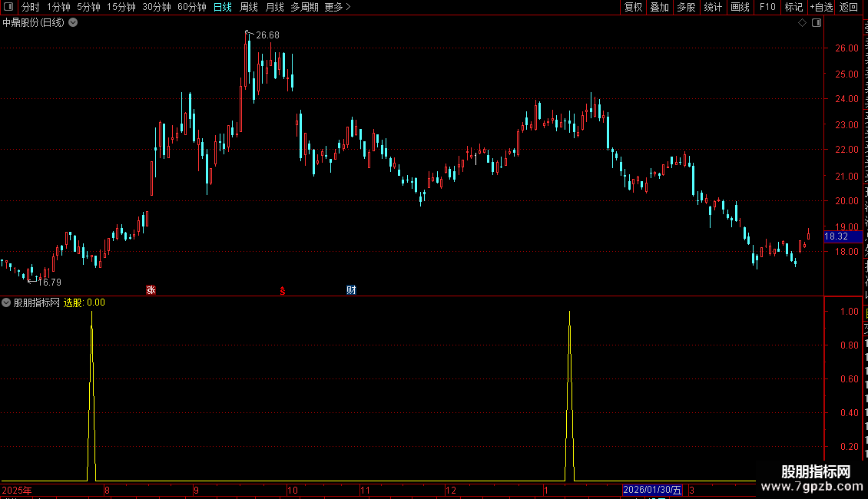Click the 26.00 price axis label
Screen dimensions: 868x499
coord(847,48)
